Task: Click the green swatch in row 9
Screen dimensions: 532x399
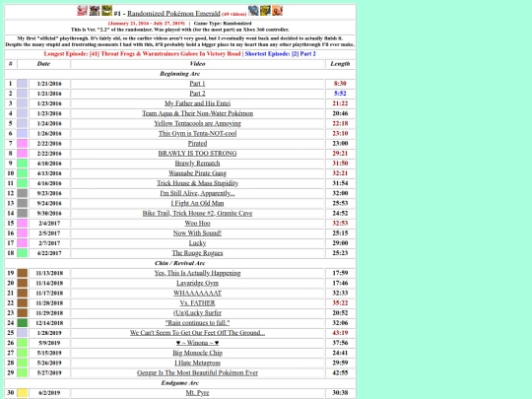Action: 23,164
